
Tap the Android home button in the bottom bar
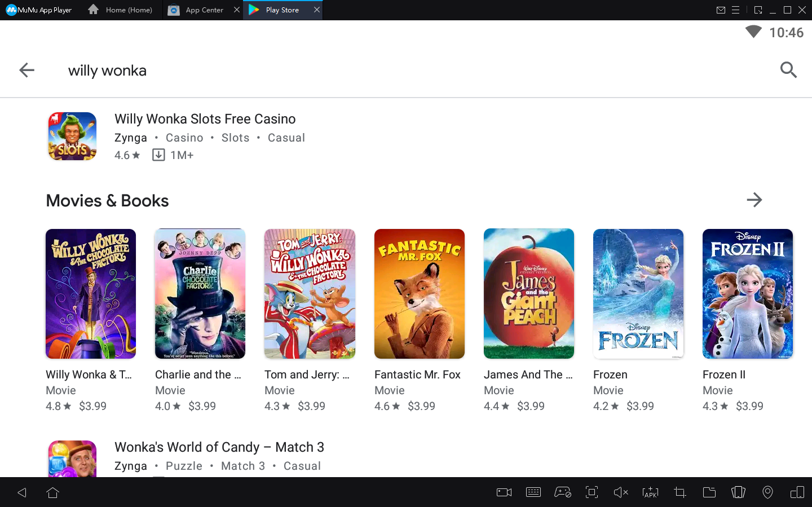click(53, 493)
